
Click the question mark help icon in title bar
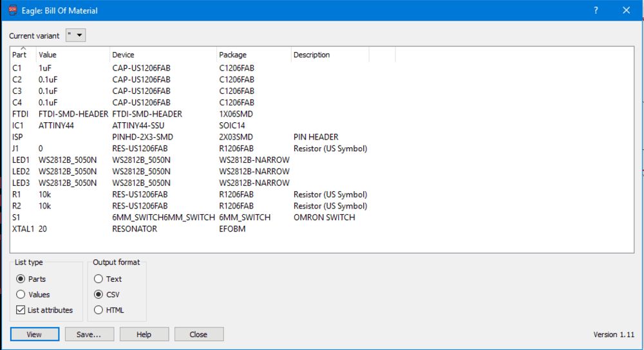point(596,10)
